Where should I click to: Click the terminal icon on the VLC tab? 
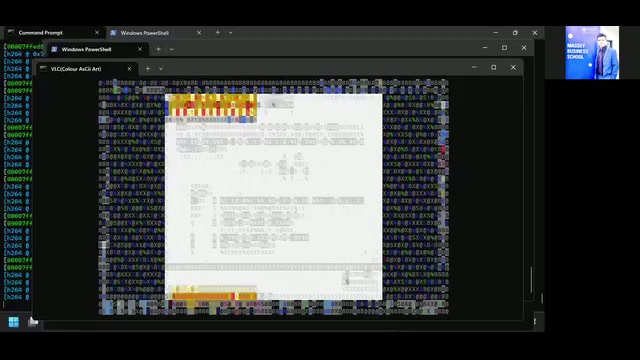tap(44, 69)
